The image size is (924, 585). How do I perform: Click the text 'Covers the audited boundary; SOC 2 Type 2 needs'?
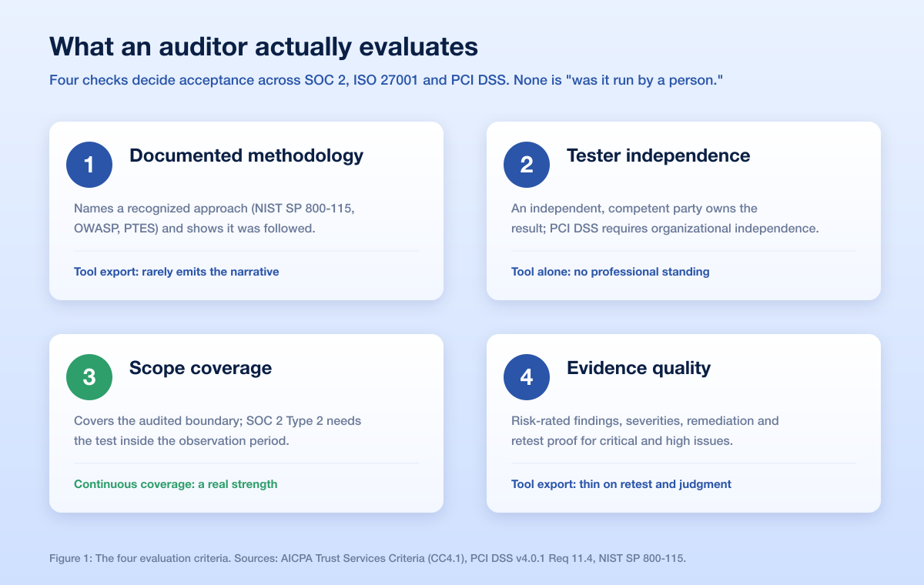pyautogui.click(x=217, y=421)
